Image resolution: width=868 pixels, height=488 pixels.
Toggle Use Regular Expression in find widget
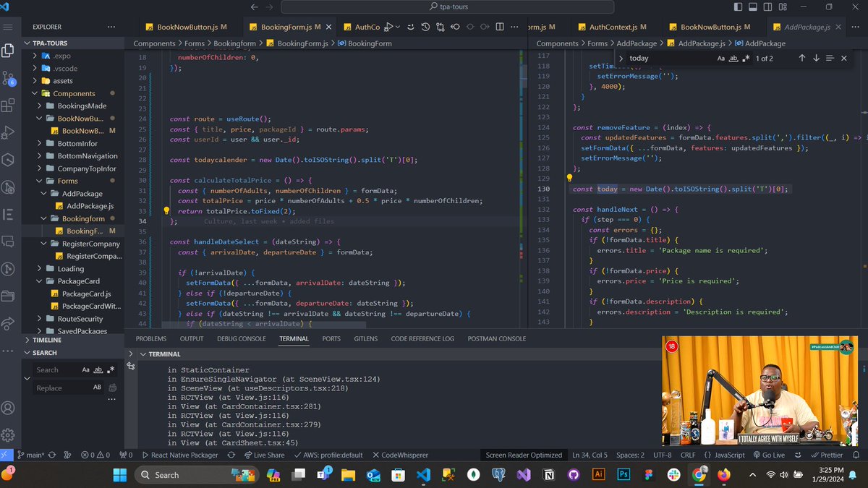coord(746,58)
